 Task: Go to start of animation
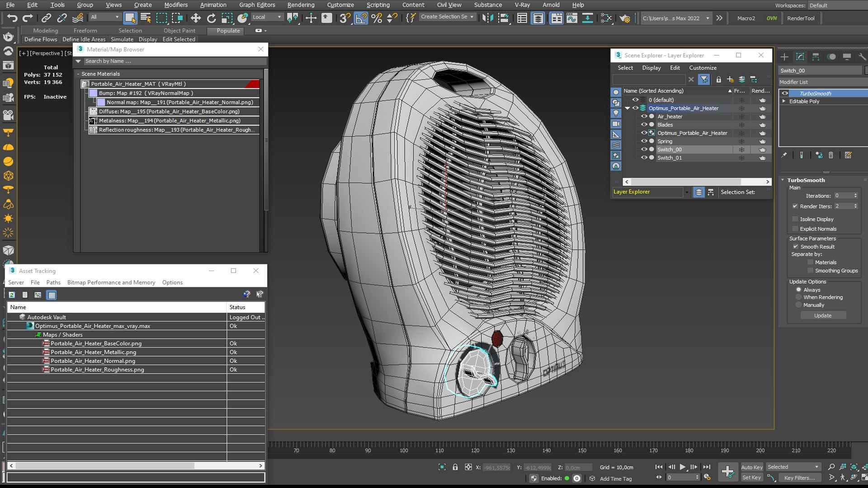click(x=659, y=467)
